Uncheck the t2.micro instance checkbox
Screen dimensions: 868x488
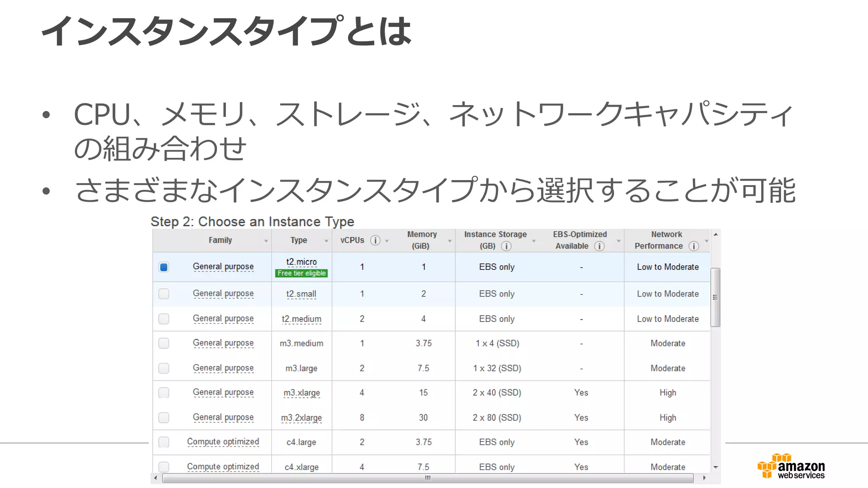tap(164, 267)
